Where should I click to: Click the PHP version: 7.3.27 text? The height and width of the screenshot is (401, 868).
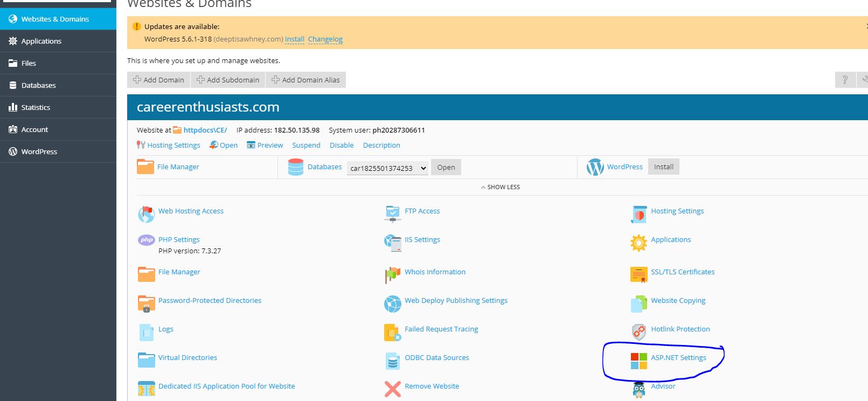190,251
